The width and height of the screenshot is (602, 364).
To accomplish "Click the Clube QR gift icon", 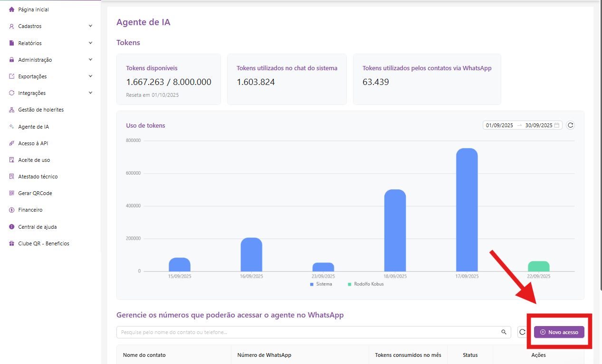I will (x=12, y=243).
